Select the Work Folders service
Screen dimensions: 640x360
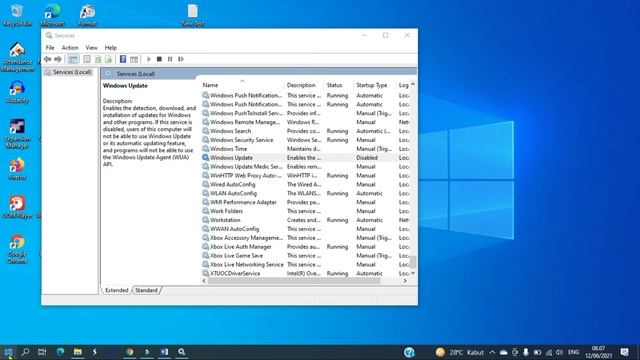(306, 211)
